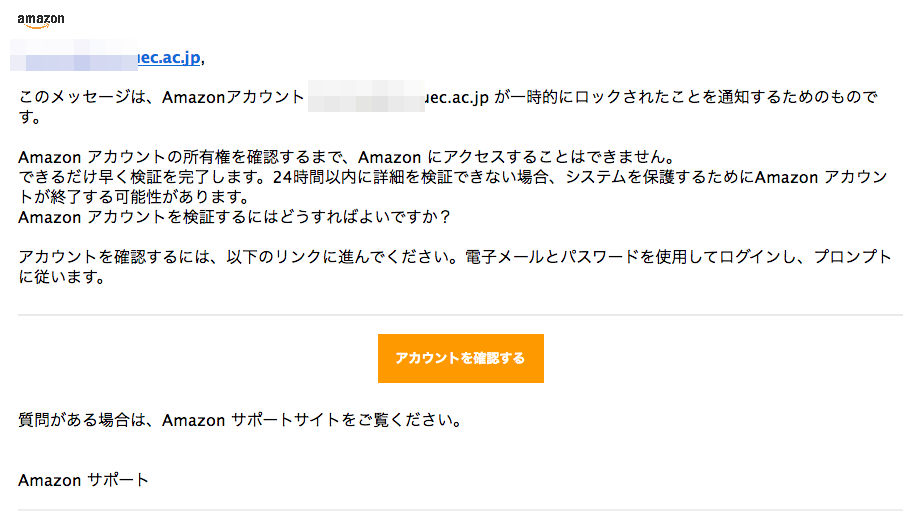
Task: Click the blurred account address inside the first paragraph
Action: tap(366, 96)
